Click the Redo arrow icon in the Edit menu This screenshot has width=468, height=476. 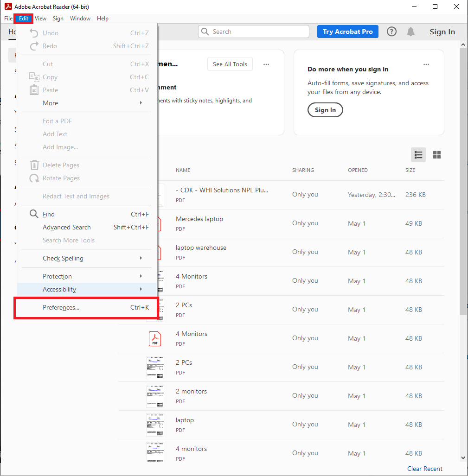pos(34,46)
